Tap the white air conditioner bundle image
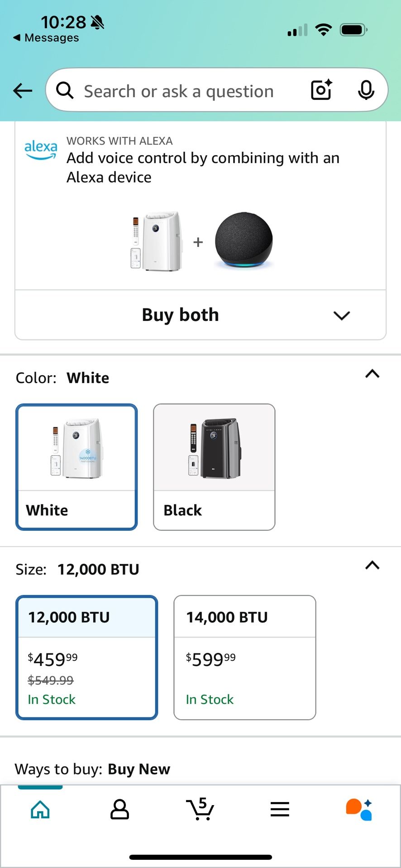401x868 pixels. (157, 241)
